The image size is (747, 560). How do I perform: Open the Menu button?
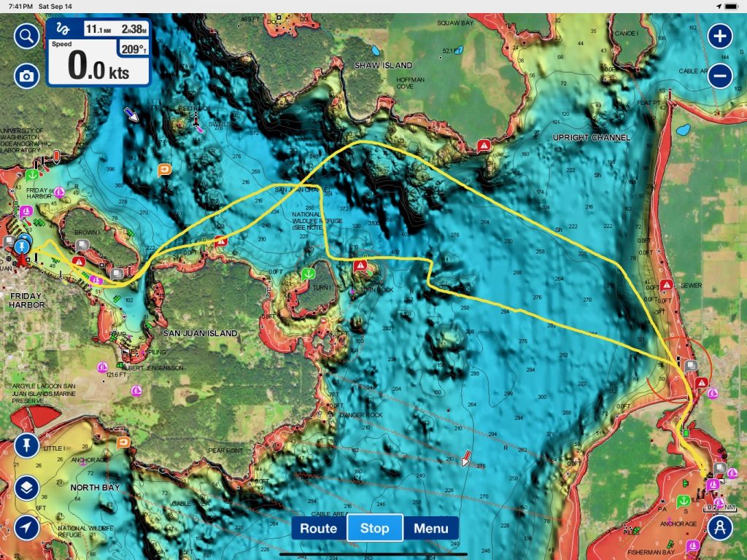(x=431, y=528)
